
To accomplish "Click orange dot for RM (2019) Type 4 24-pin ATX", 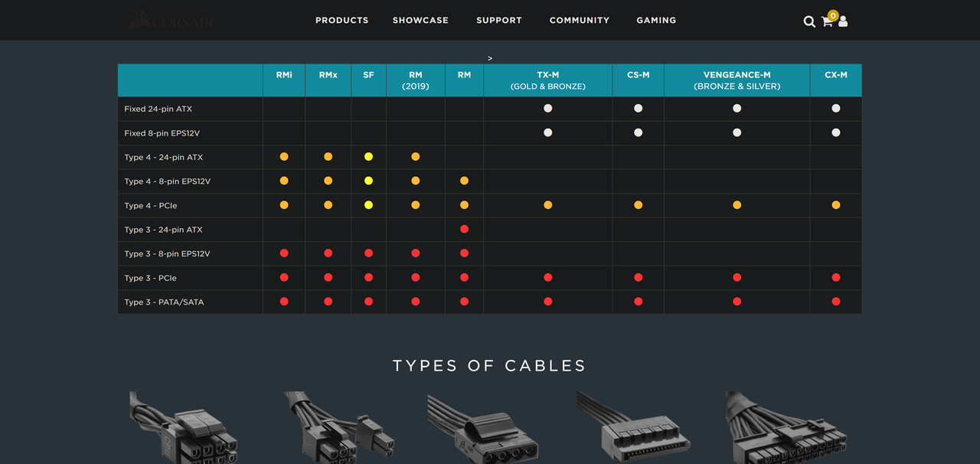I will click(x=415, y=157).
